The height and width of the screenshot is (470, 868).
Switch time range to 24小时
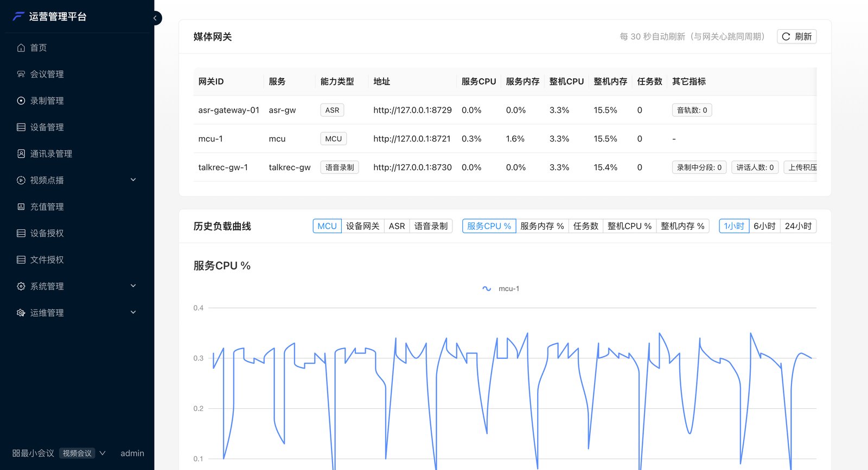coord(799,226)
